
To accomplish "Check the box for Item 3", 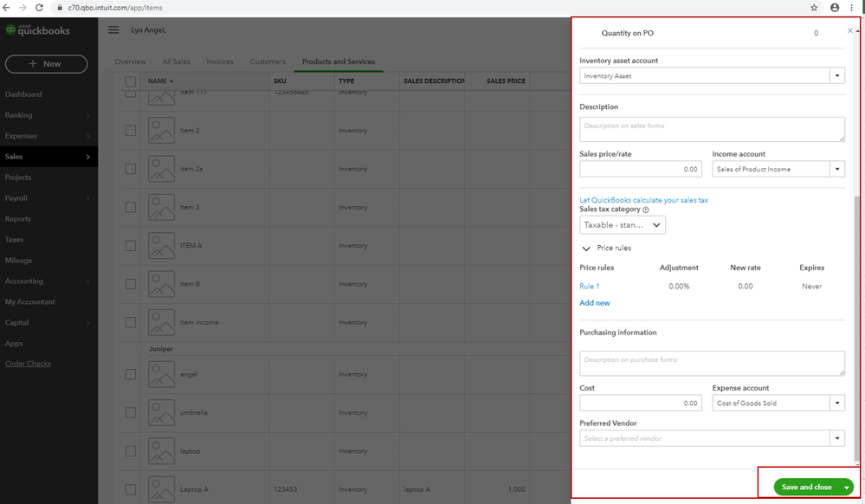I will tap(131, 207).
